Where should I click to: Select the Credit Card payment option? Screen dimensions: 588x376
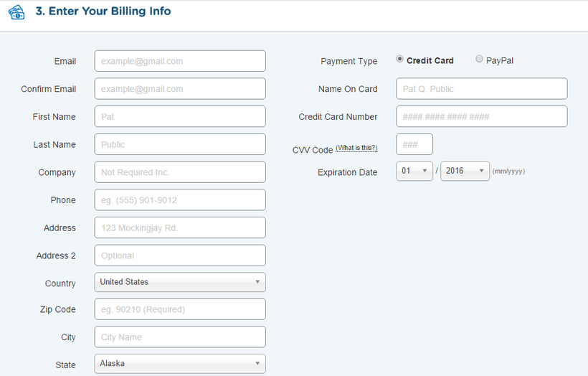(399, 60)
